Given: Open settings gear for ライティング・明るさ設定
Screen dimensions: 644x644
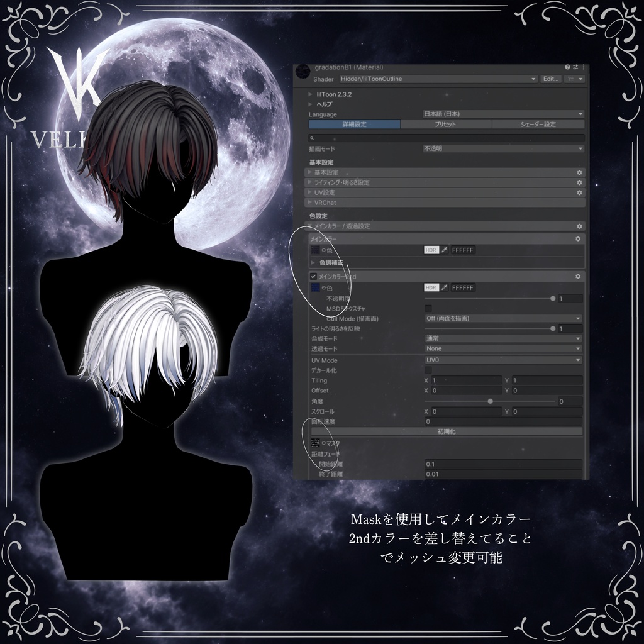Looking at the screenshot, I should coord(579,182).
